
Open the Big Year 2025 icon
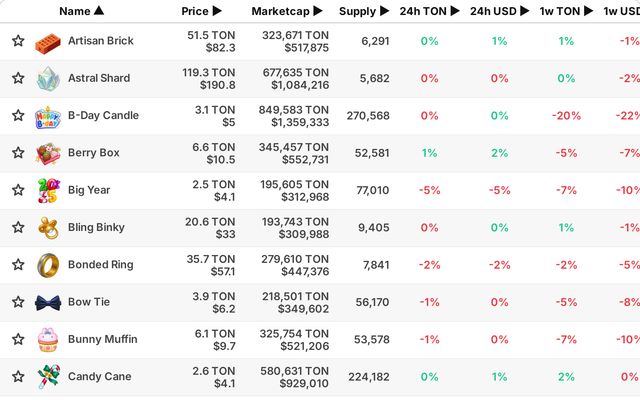click(49, 191)
